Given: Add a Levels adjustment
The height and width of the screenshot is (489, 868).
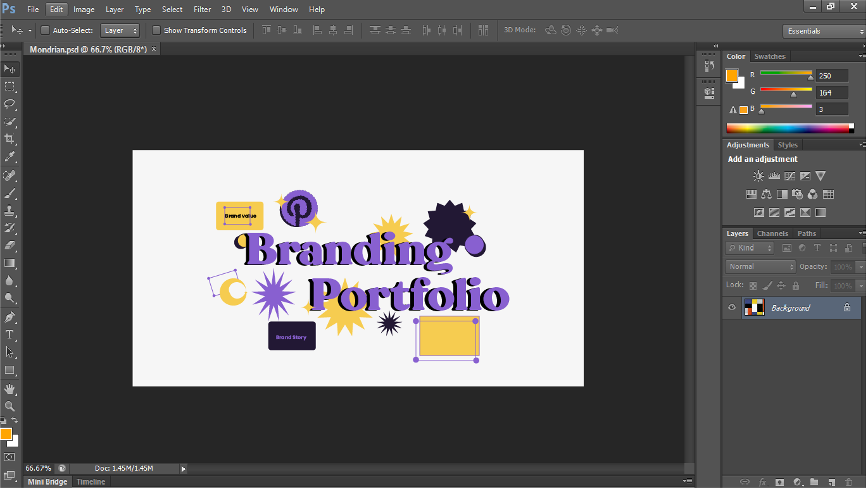Looking at the screenshot, I should (774, 176).
